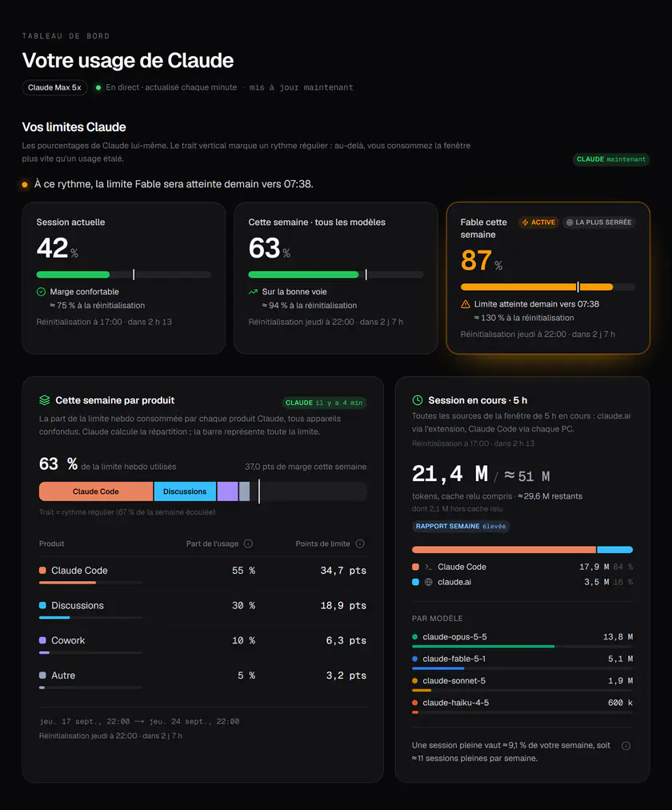This screenshot has height=810, width=672.
Task: Click the ACTIVE badge on Fable card
Action: (x=539, y=223)
